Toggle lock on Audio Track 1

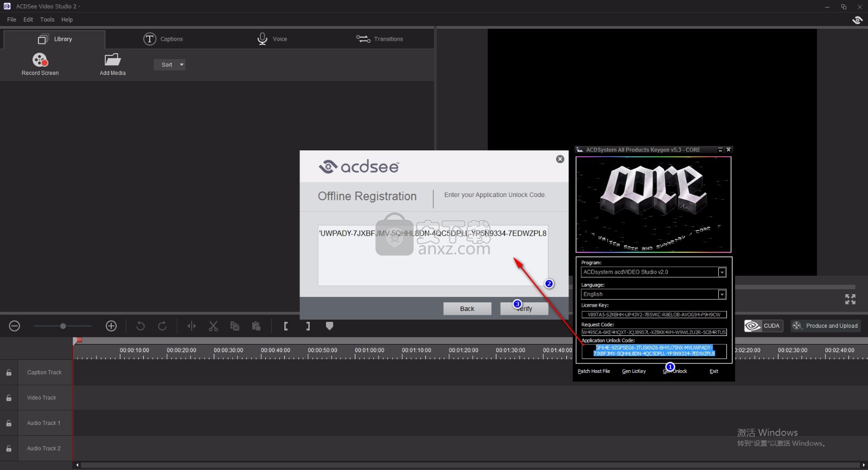click(9, 423)
